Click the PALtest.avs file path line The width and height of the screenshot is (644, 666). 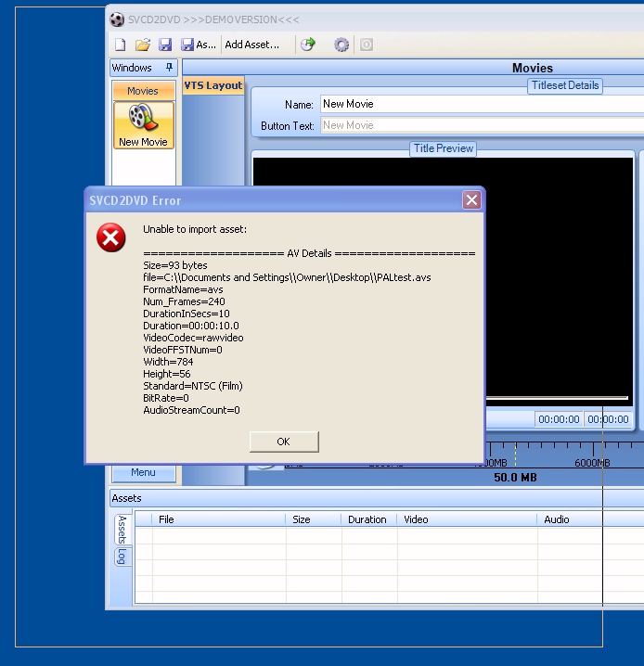(x=287, y=277)
